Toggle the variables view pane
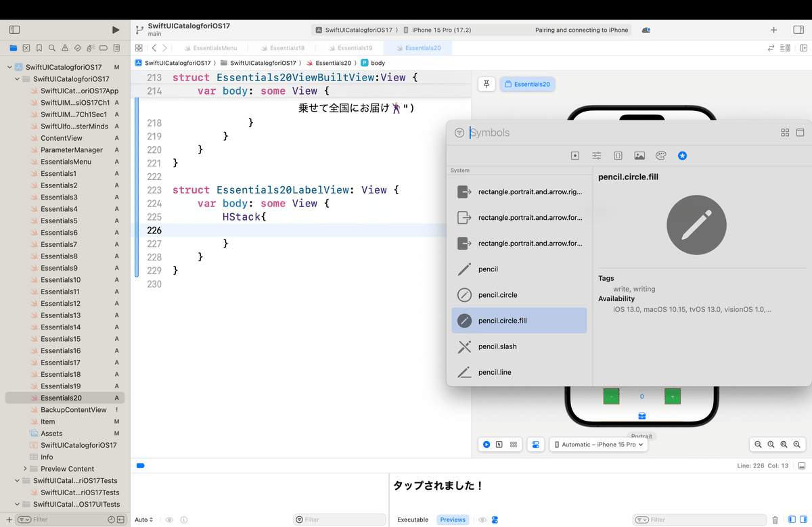Viewport: 812px width, 527px height. [x=792, y=520]
